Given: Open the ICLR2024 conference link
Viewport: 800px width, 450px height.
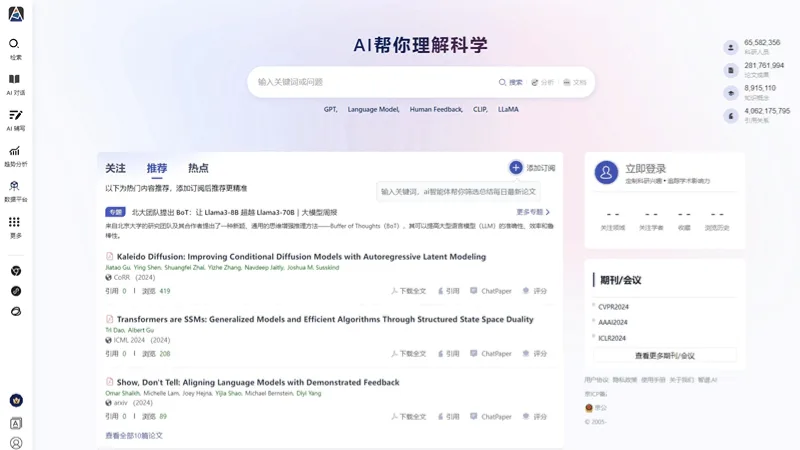Looking at the screenshot, I should (612, 338).
